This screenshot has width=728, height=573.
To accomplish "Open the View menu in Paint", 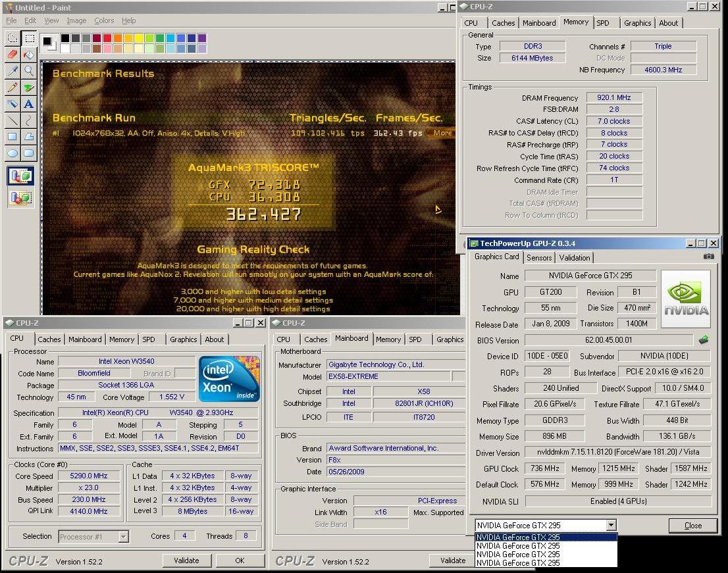I will coord(51,20).
